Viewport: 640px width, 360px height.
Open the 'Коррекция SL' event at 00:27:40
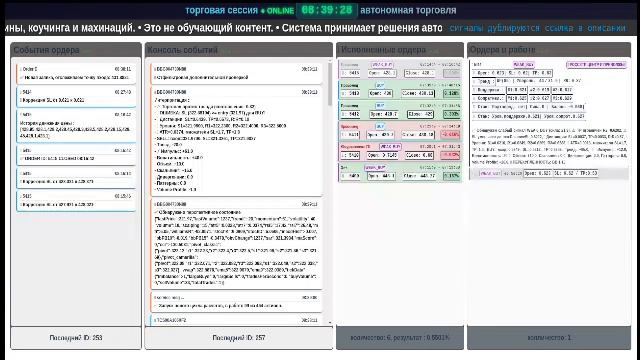(x=76, y=96)
